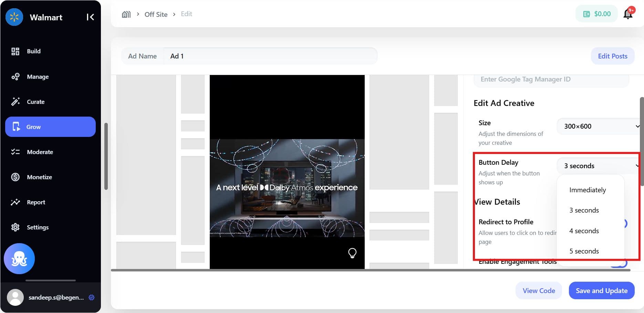Choose 5 seconds from the delay list
The image size is (644, 313).
(584, 251)
